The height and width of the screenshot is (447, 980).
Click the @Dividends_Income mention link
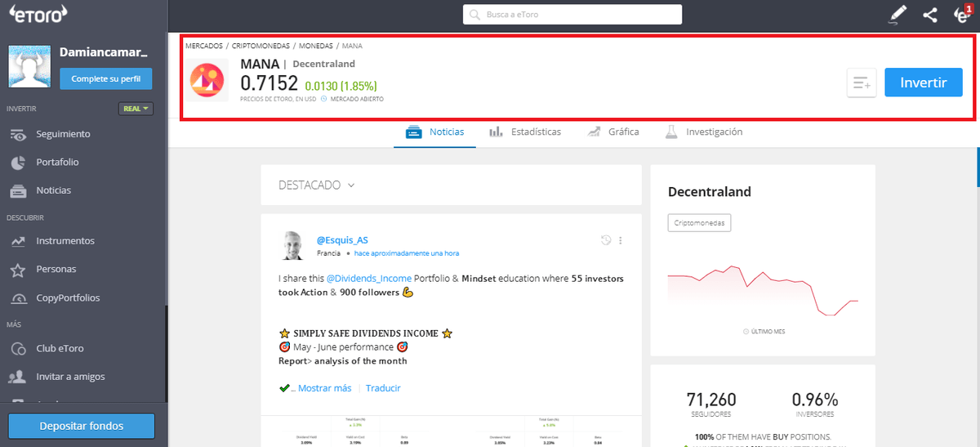click(x=369, y=279)
